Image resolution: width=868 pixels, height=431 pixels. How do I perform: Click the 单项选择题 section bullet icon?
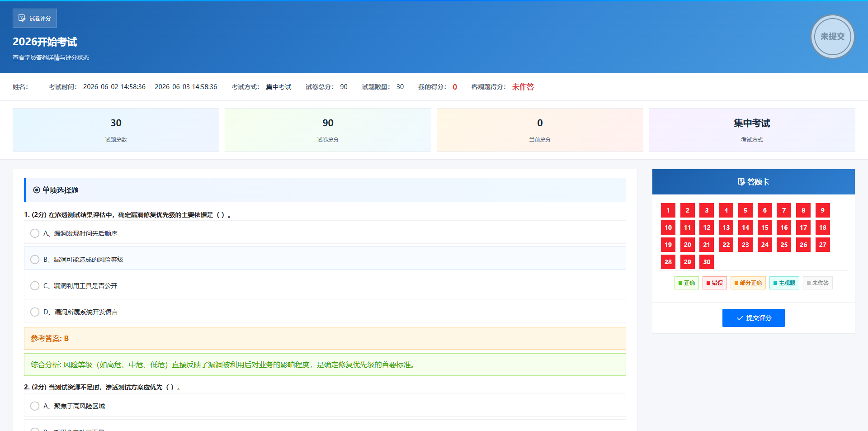point(37,190)
